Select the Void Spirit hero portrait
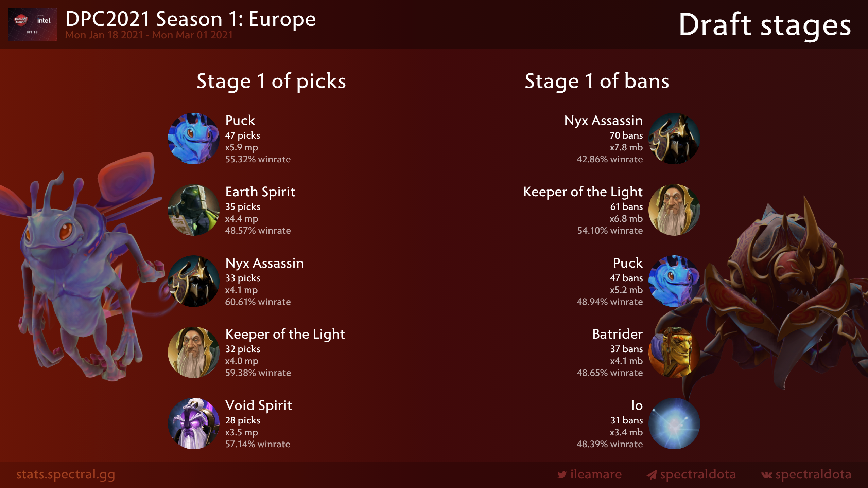Image resolution: width=868 pixels, height=488 pixels. point(194,423)
